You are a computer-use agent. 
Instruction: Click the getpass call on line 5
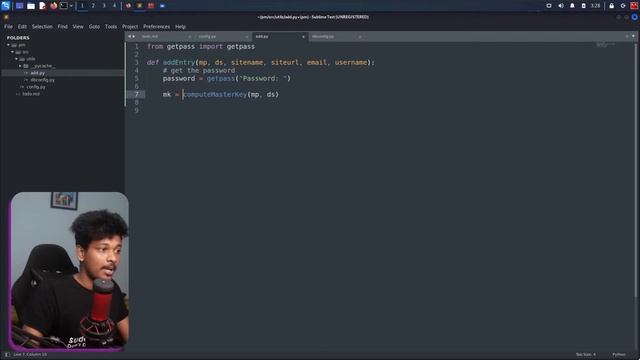click(221, 78)
